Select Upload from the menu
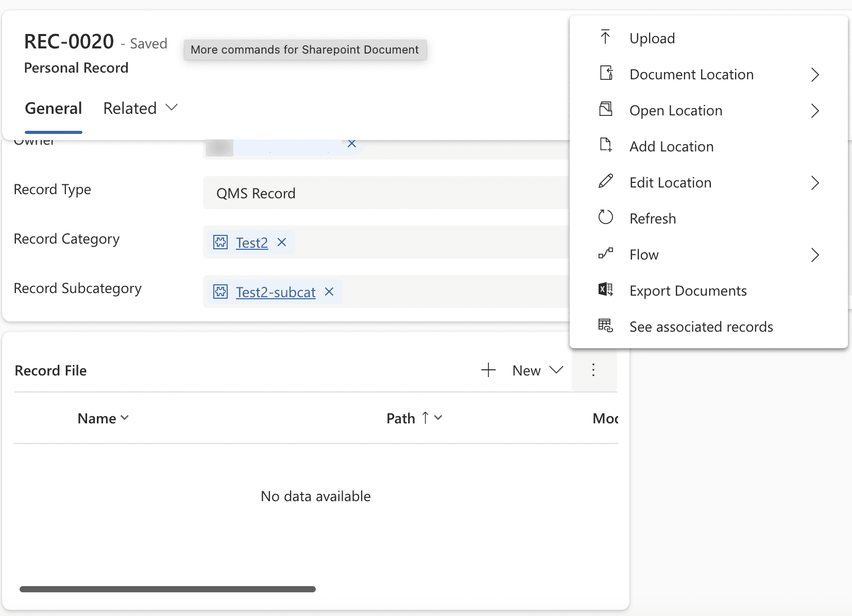The height and width of the screenshot is (616, 852). [x=709, y=38]
